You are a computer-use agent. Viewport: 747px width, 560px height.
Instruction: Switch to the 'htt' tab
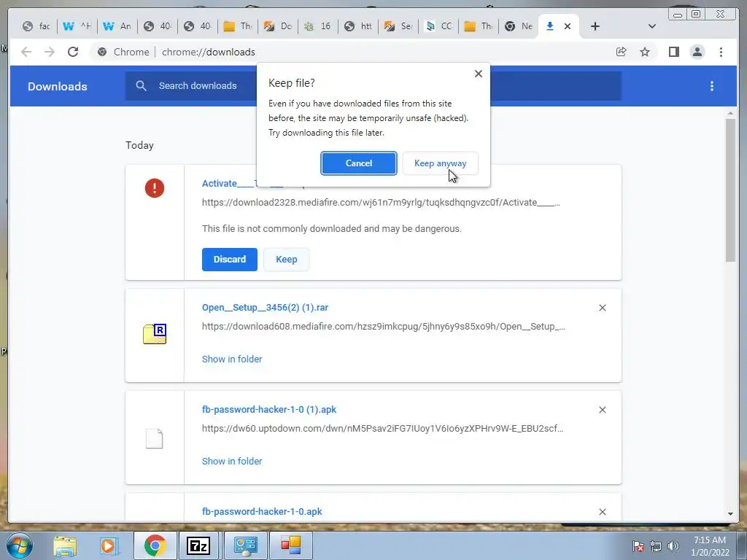coord(358,26)
